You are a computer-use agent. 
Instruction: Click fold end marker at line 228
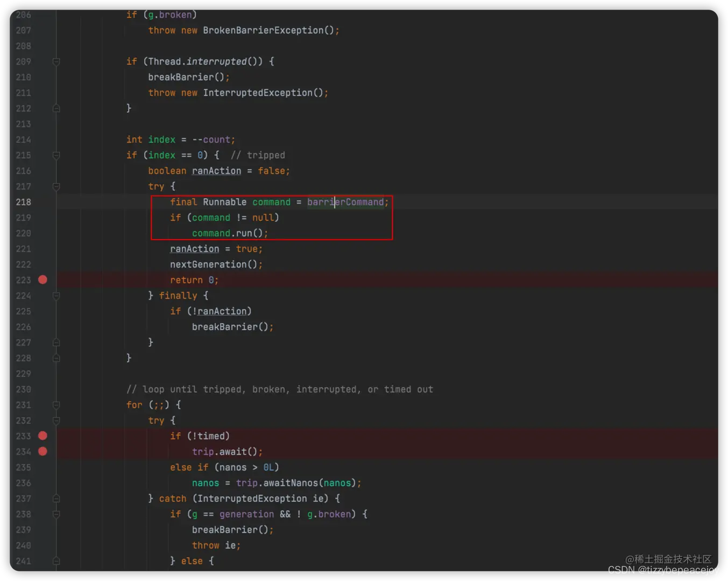click(56, 359)
